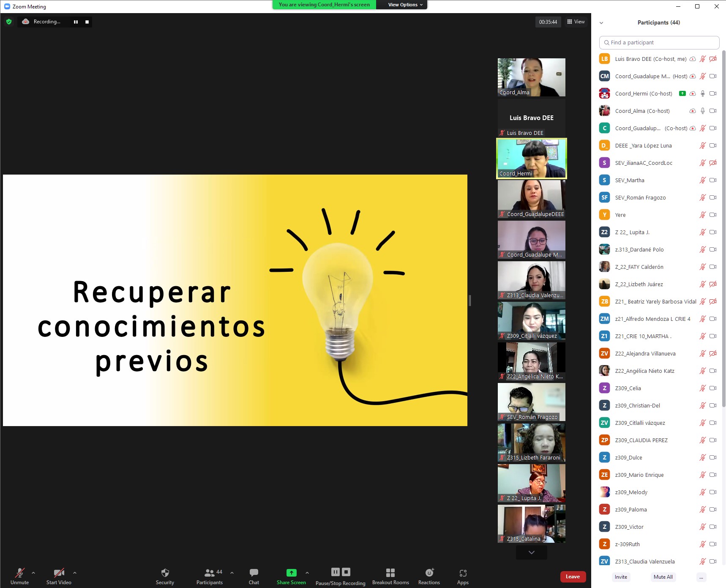Click SEV_Martha camera icon
Viewport: 726px width, 588px height.
pyautogui.click(x=713, y=180)
